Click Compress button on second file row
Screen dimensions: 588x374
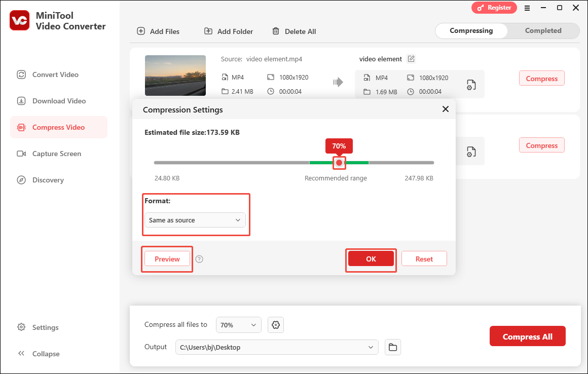click(x=541, y=145)
